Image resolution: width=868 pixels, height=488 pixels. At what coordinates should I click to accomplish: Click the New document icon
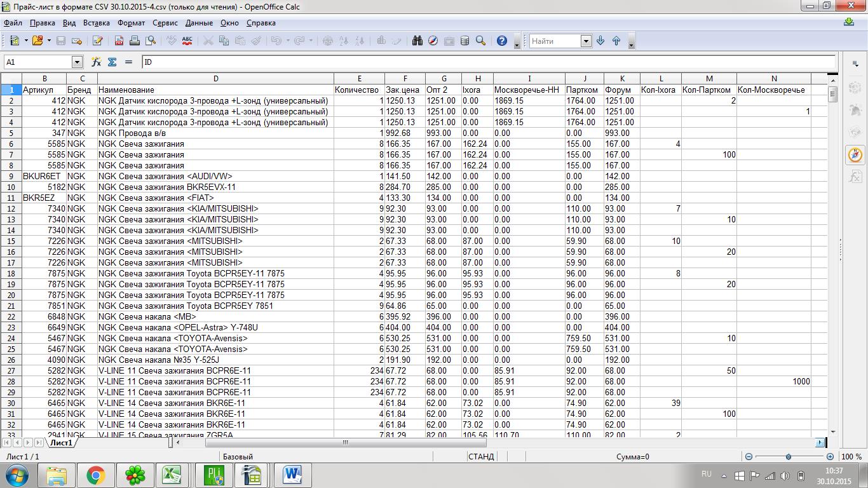pyautogui.click(x=14, y=41)
